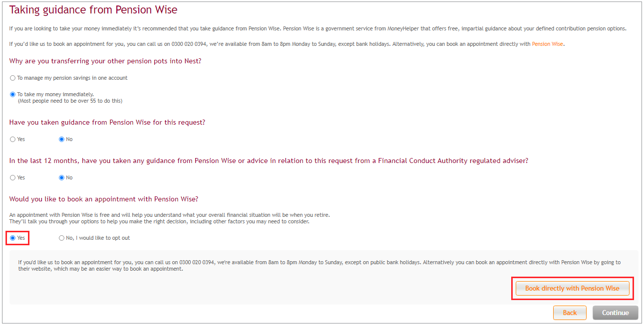The image size is (644, 326).
Task: Click the 'Taking guidance from Pension Wise' page heading
Action: (93, 10)
